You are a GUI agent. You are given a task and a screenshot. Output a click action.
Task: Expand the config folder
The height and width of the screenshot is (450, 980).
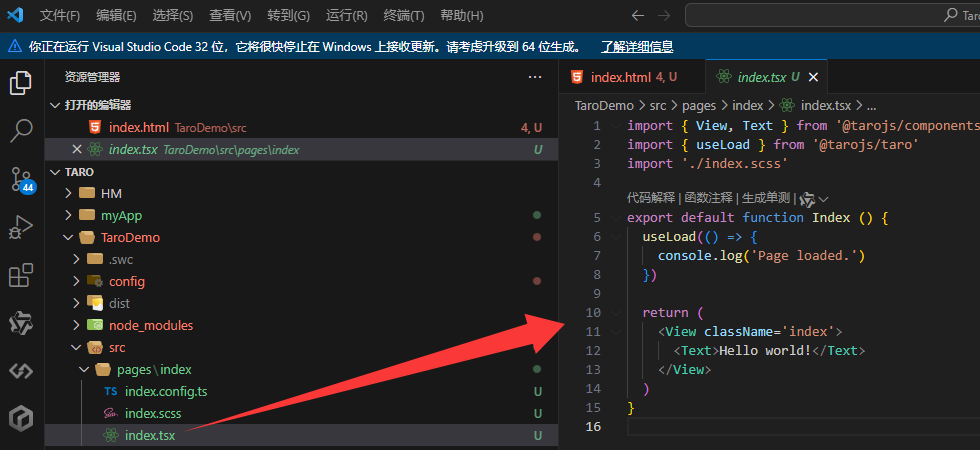tap(76, 281)
